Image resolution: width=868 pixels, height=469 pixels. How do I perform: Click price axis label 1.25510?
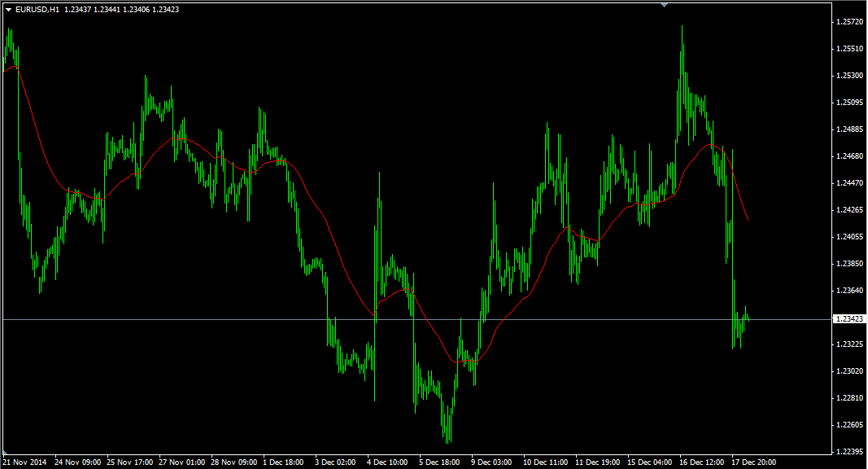pos(850,49)
